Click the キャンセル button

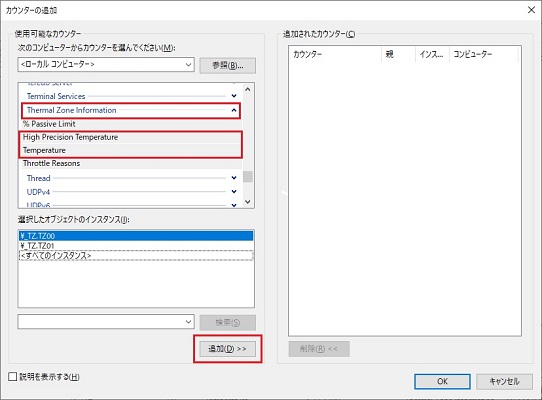504,381
